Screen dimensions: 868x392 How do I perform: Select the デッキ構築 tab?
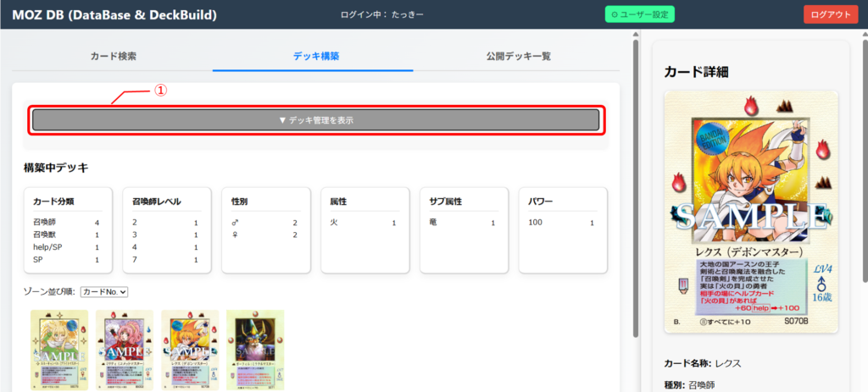(x=315, y=56)
